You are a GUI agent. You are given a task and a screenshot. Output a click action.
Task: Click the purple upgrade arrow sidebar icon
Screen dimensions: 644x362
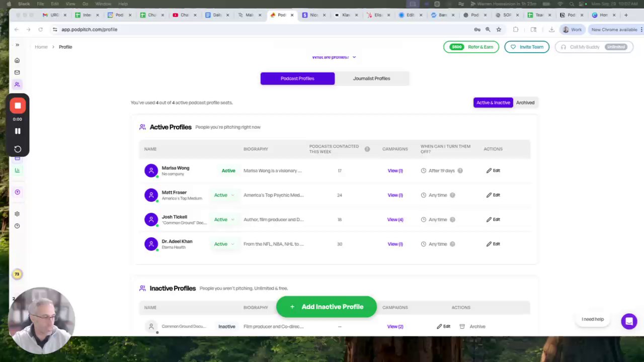click(17, 192)
